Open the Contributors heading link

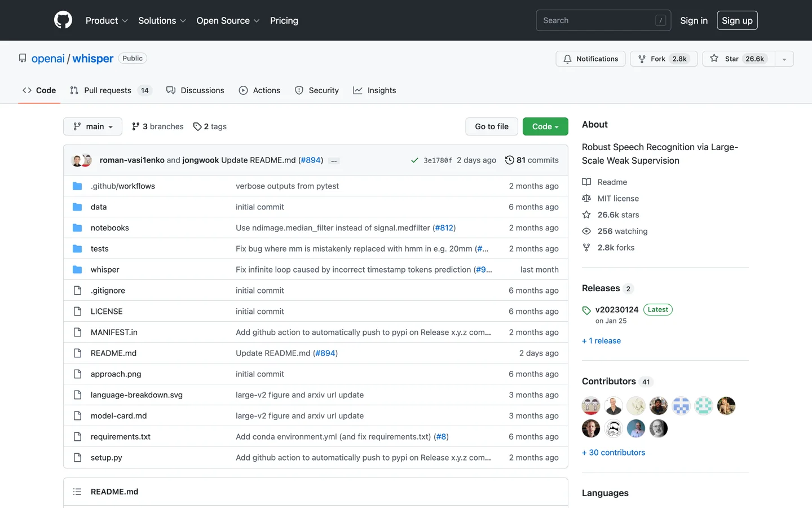(617, 381)
